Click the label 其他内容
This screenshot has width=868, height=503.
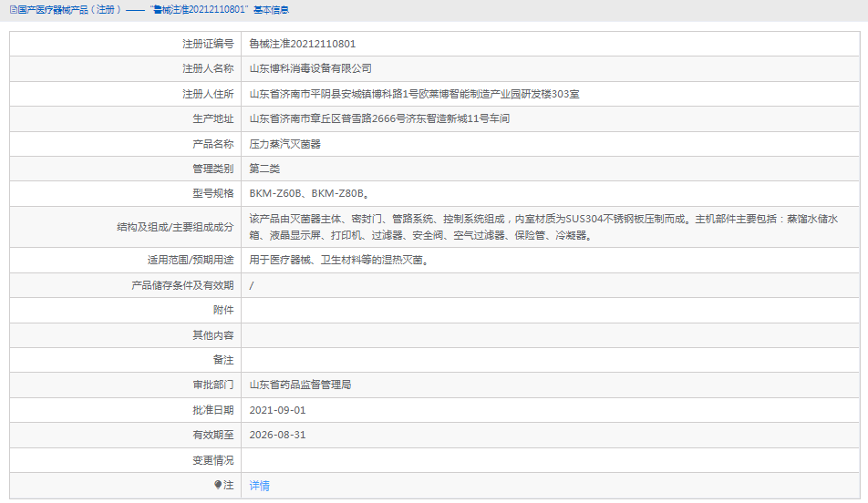pyautogui.click(x=213, y=335)
